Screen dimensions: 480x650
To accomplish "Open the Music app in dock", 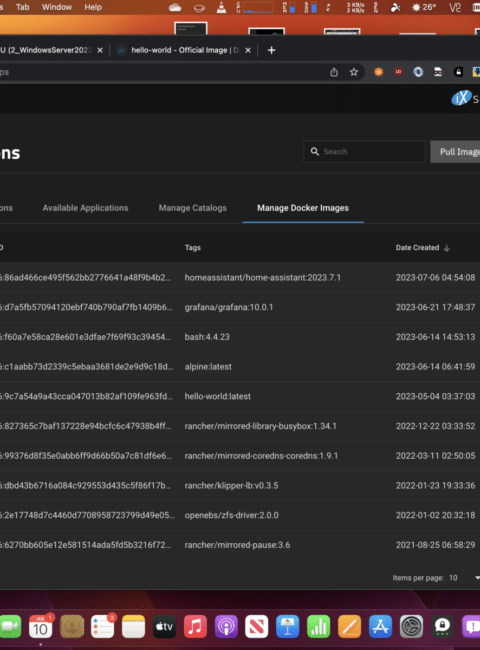I will pos(195,626).
